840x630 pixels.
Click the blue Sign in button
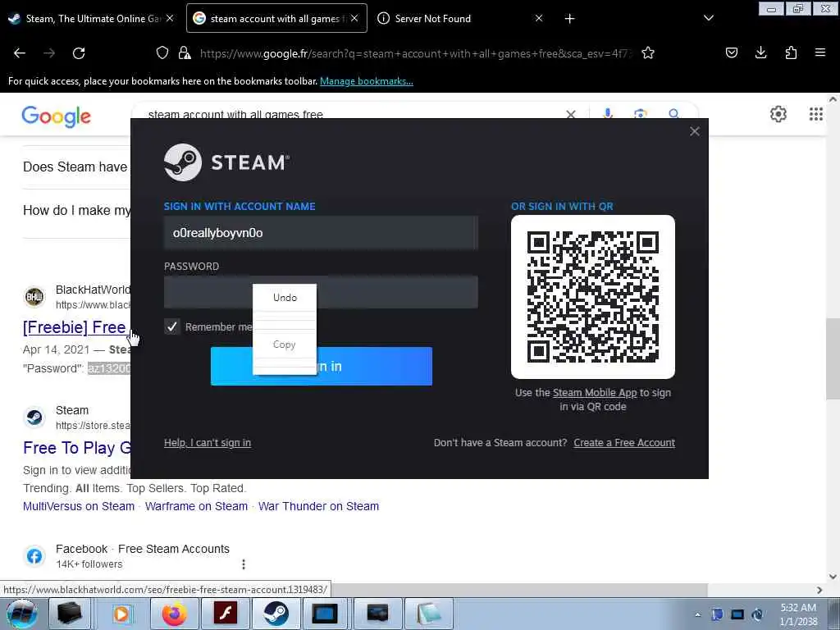pos(322,366)
